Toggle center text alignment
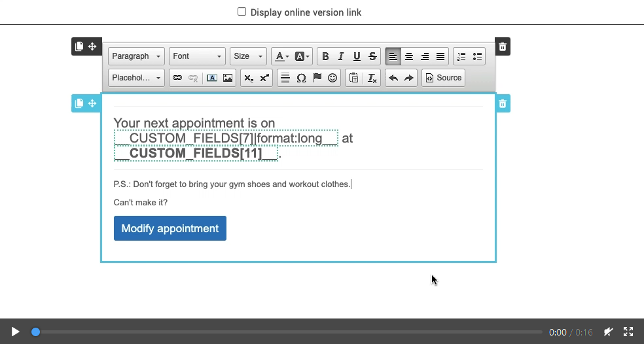The image size is (644, 344). [x=409, y=56]
